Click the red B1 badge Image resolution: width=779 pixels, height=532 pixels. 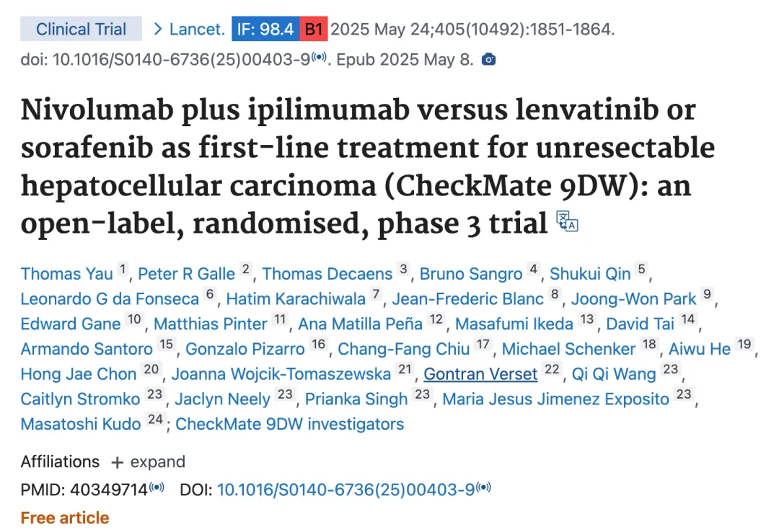(x=314, y=29)
